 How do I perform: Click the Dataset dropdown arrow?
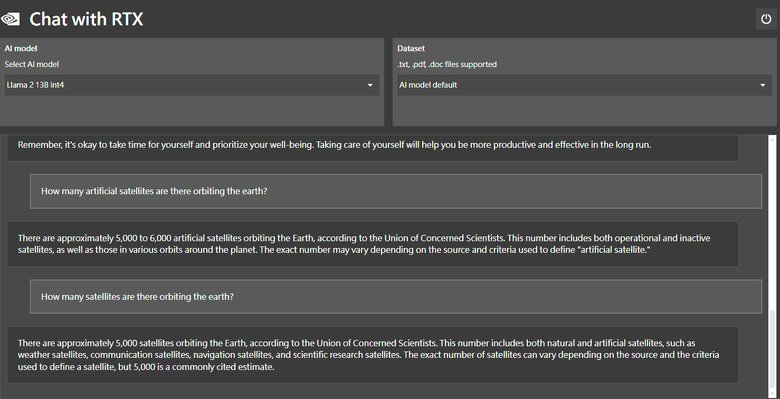pyautogui.click(x=763, y=85)
